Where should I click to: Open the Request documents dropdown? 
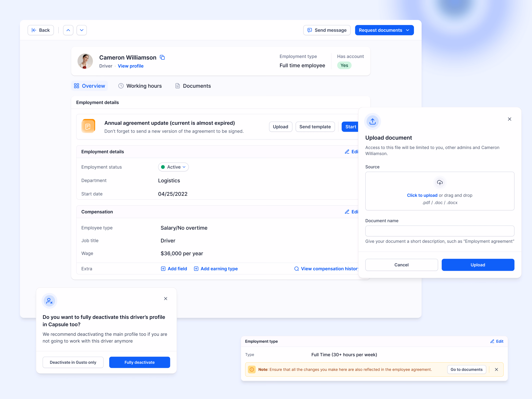[384, 30]
